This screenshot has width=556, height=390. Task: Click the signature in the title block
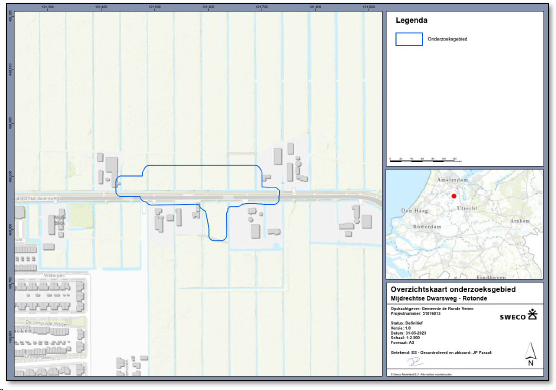tap(415, 362)
